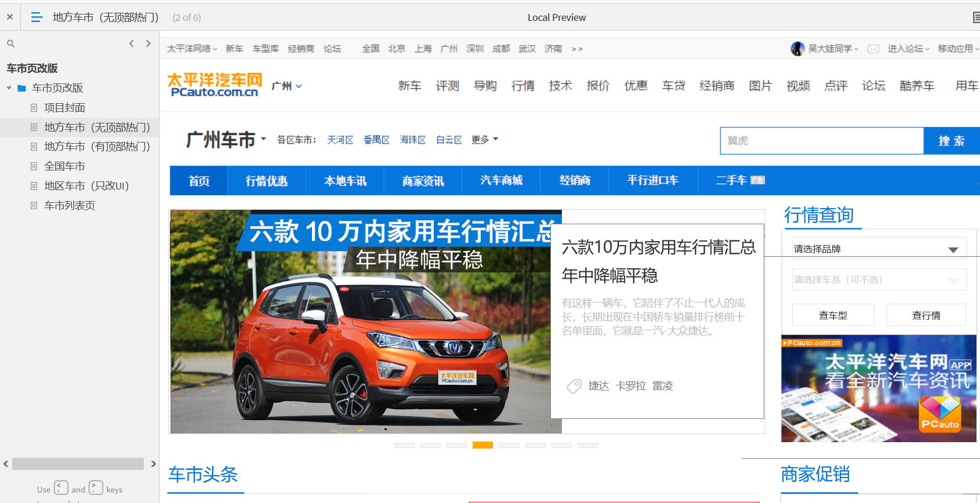
Task: Open 酷养车 in main navigation
Action: pyautogui.click(x=917, y=86)
